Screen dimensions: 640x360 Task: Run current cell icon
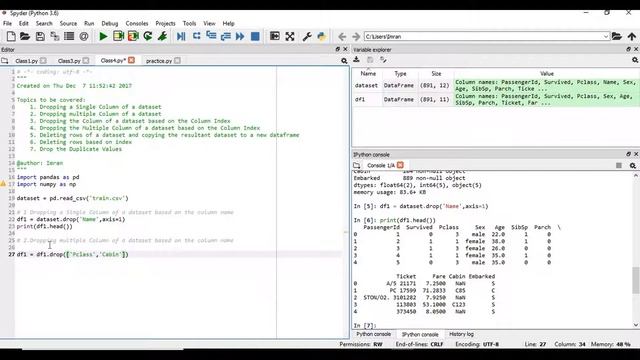[x=118, y=36]
